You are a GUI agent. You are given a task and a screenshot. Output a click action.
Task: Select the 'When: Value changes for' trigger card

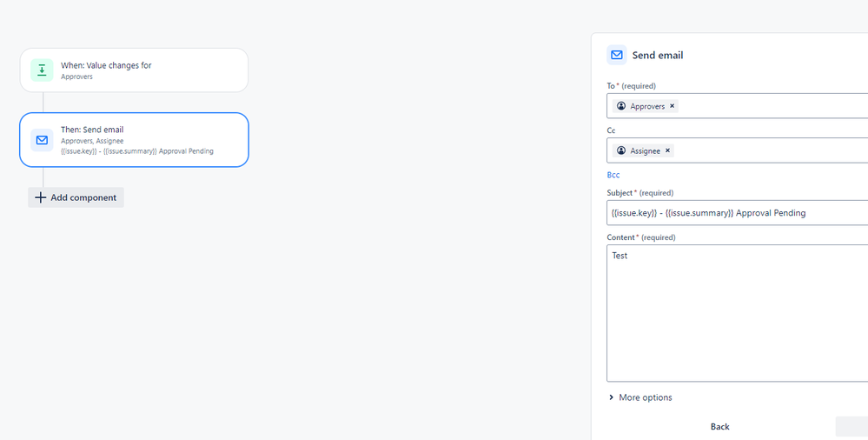(134, 70)
